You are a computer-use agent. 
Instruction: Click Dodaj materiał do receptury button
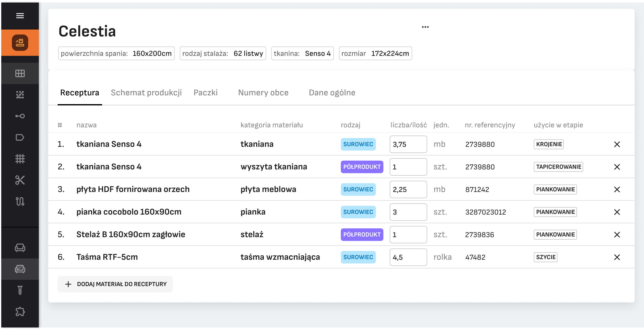[x=115, y=284]
